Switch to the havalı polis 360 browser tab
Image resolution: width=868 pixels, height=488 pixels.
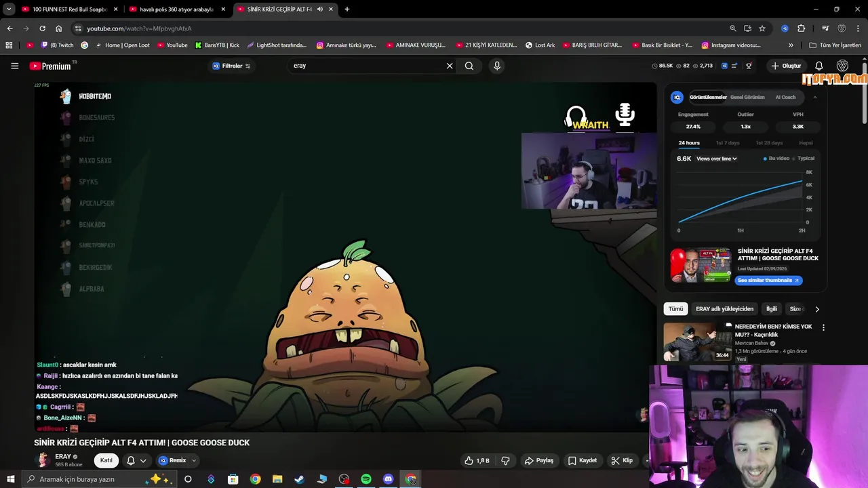(176, 9)
